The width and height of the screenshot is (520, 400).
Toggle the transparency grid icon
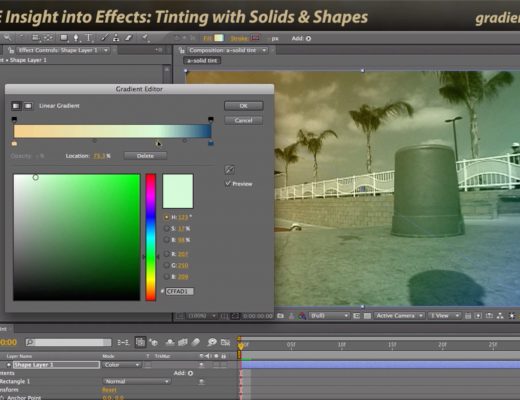click(367, 316)
